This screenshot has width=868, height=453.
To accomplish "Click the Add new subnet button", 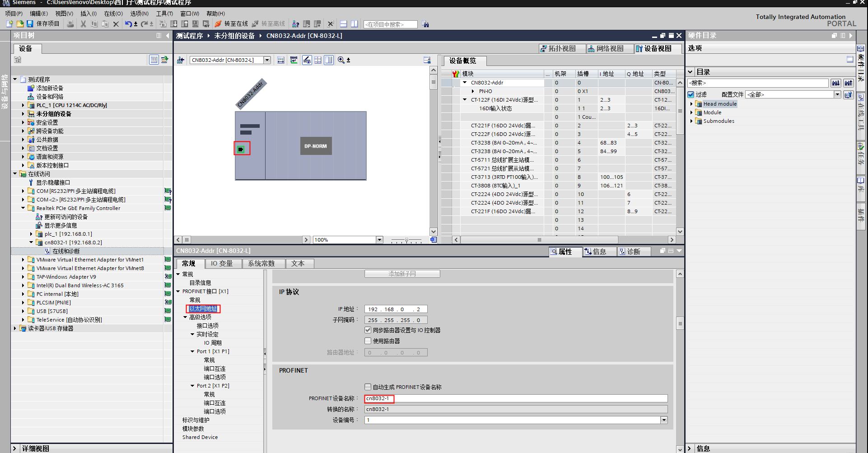I will [x=402, y=274].
